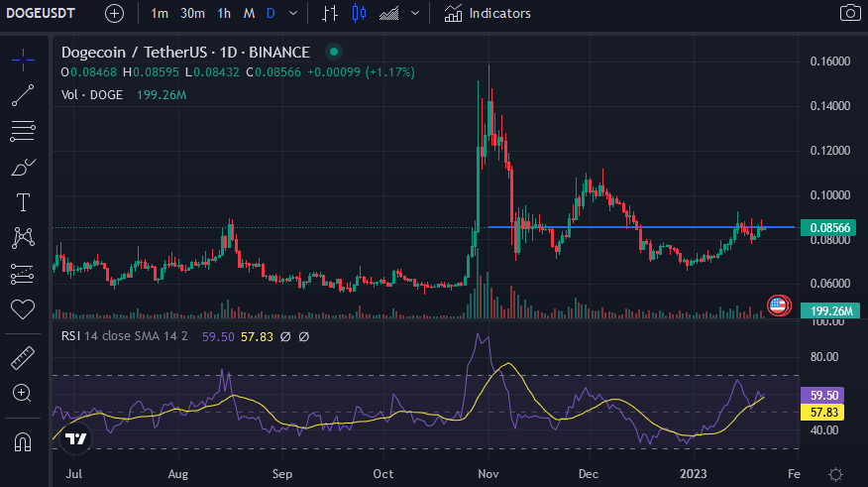Viewport: 868px width, 487px height.
Task: Open the Fibonacci/gann lines tool
Action: click(23, 131)
